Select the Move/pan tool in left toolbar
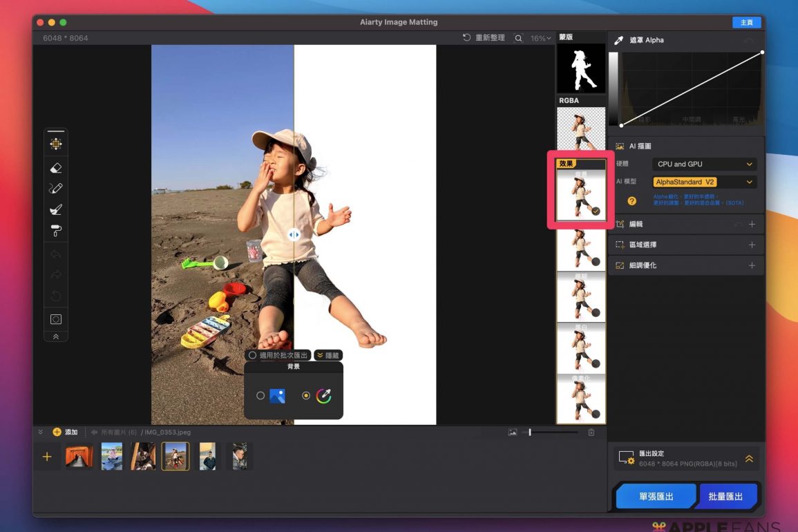The image size is (798, 532). pos(56,144)
